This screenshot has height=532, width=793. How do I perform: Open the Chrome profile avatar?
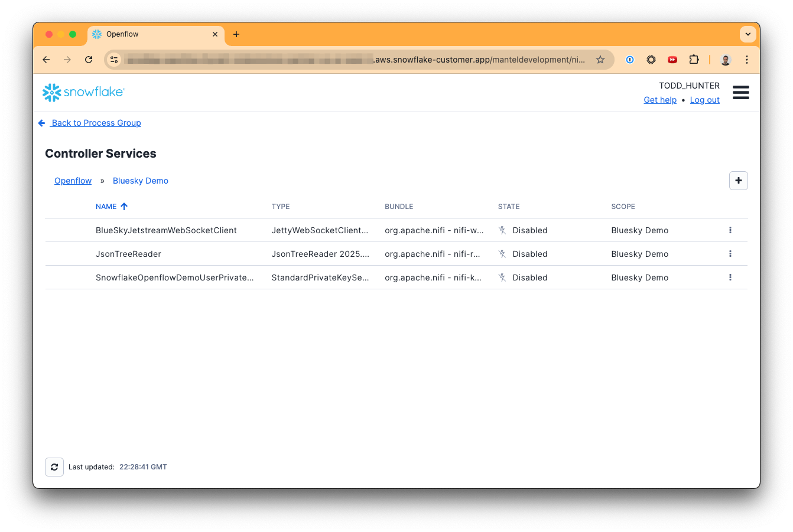(726, 60)
